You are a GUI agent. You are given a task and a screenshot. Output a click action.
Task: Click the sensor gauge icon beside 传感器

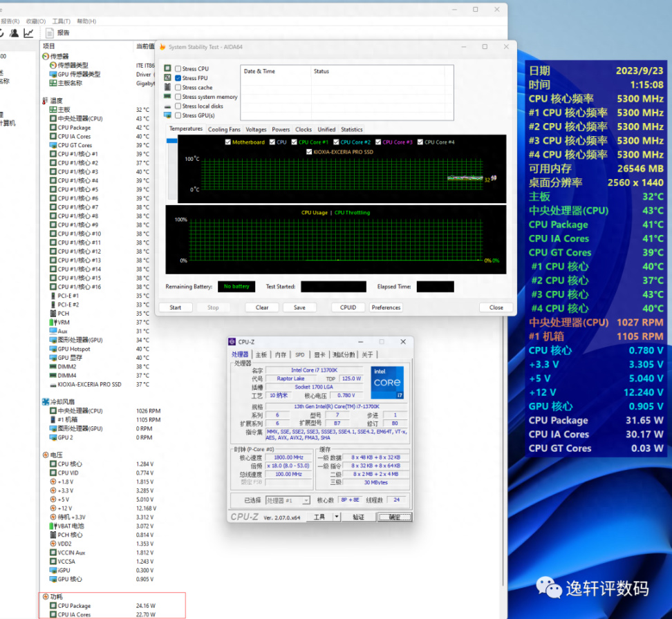click(x=46, y=57)
